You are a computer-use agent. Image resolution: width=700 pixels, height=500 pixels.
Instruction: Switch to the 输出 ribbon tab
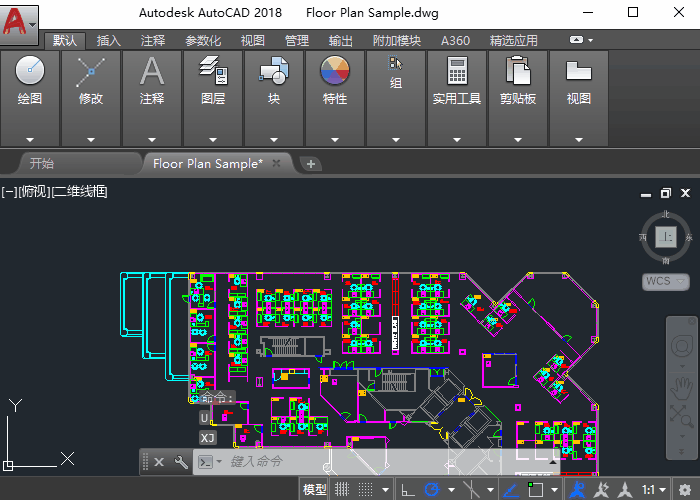tap(341, 41)
